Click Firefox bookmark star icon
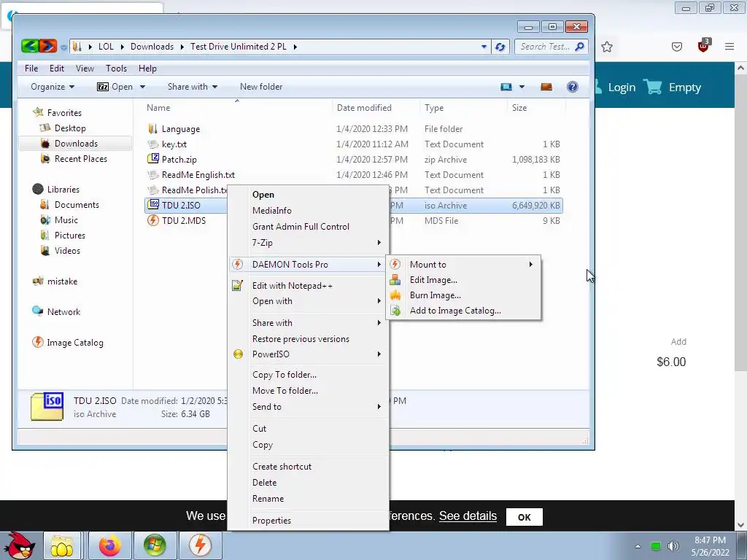The height and width of the screenshot is (560, 747). 606,47
